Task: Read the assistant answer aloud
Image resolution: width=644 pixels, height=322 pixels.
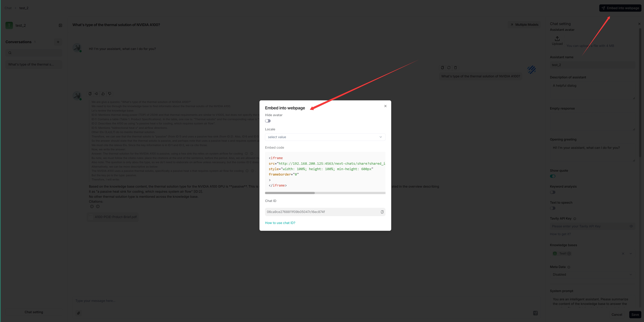Action: click(x=97, y=94)
